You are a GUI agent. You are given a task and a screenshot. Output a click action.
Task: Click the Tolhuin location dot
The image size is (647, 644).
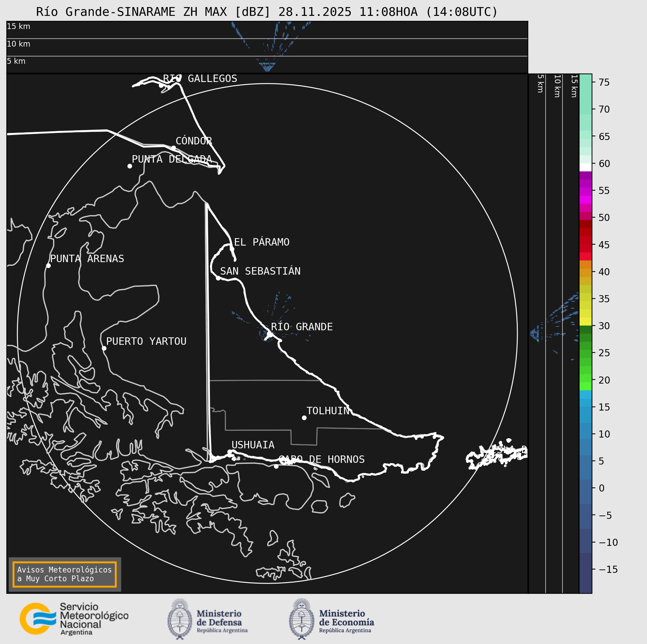click(304, 418)
